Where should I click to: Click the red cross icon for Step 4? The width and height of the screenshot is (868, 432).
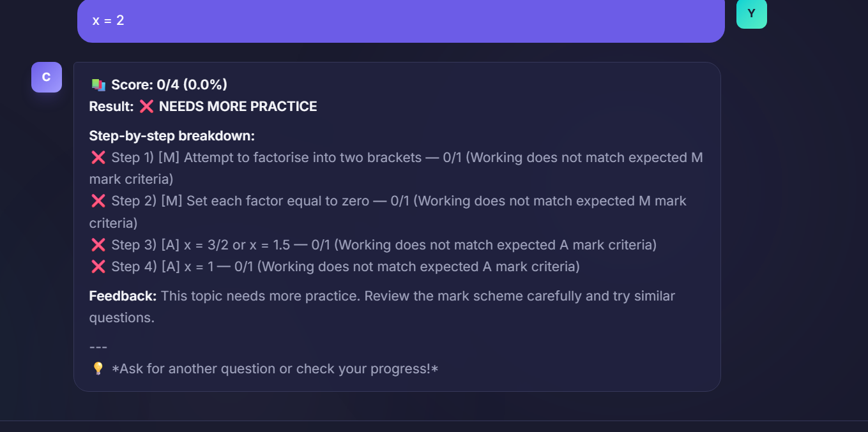(98, 267)
